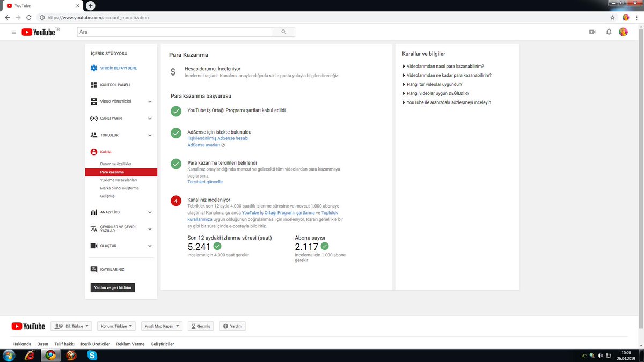Image resolution: width=644 pixels, height=362 pixels.
Task: Open İlişkilendirilmiş AdSense hesabı link
Action: pyautogui.click(x=218, y=138)
